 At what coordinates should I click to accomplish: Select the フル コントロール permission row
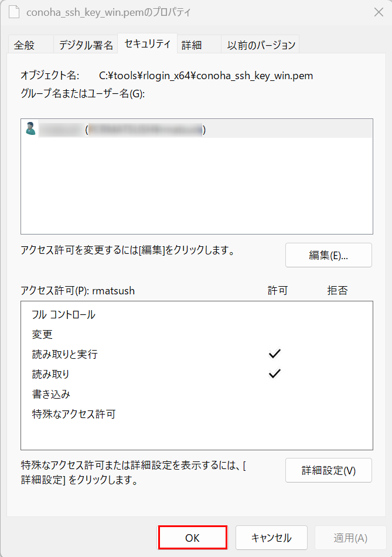(197, 315)
